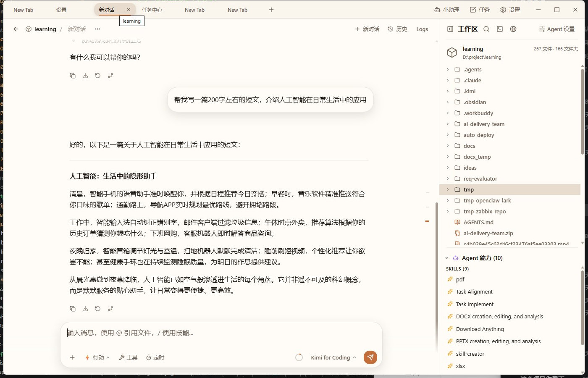Image resolution: width=588 pixels, height=378 pixels.
Task: Open a new tab with plus
Action: click(x=271, y=10)
